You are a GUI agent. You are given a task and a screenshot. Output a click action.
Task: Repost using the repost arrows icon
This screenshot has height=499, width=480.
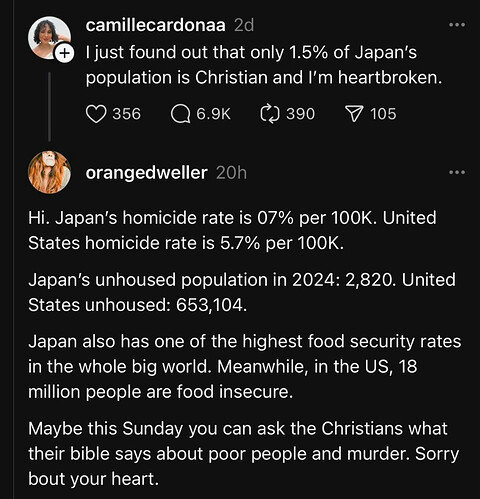click(x=269, y=114)
